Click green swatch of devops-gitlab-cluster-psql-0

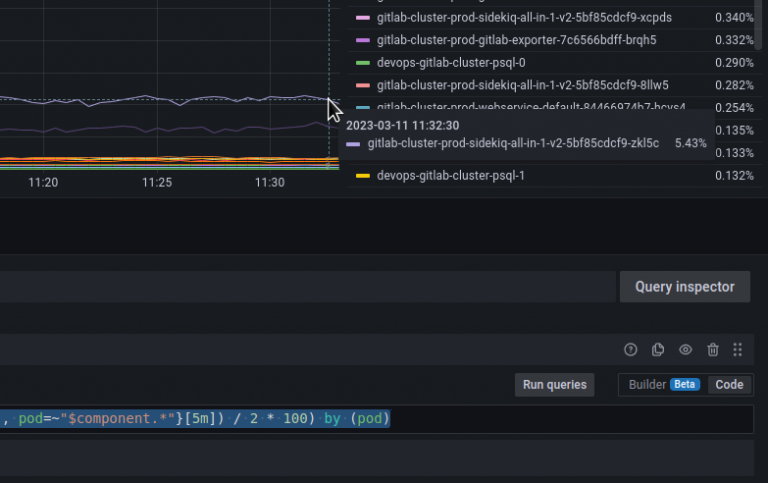363,62
